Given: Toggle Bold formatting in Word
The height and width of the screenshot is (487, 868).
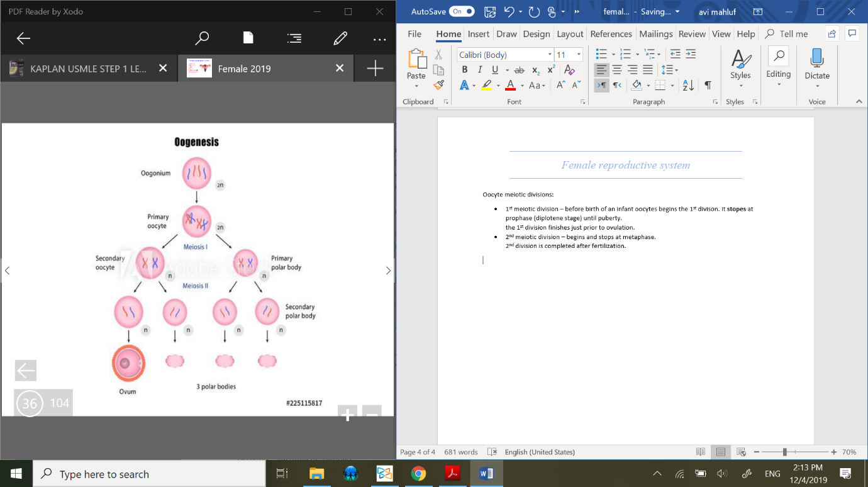Looking at the screenshot, I should click(465, 70).
